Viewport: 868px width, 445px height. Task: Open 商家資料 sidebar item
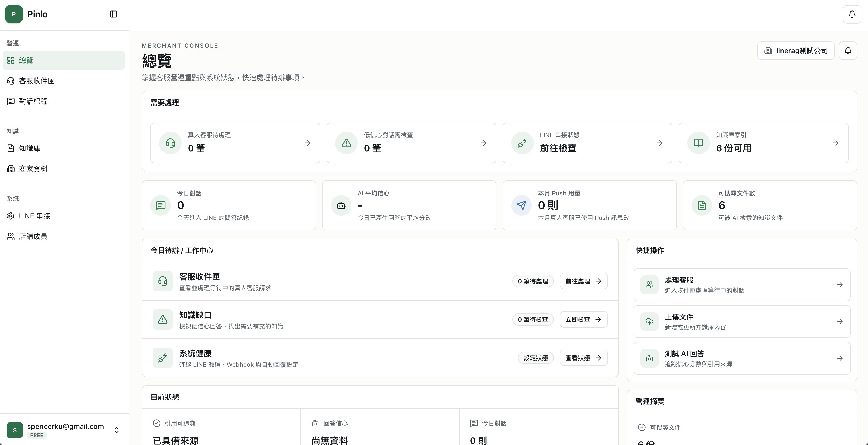64,169
